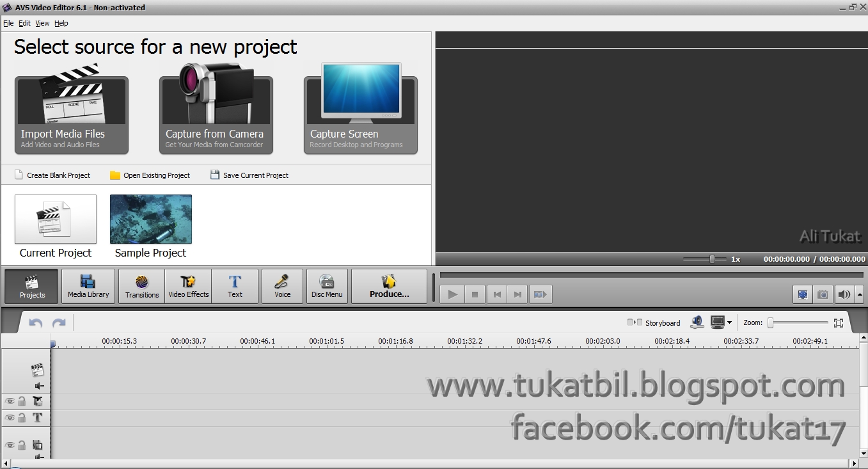This screenshot has width=868, height=469.
Task: Create Blank Project
Action: (52, 175)
